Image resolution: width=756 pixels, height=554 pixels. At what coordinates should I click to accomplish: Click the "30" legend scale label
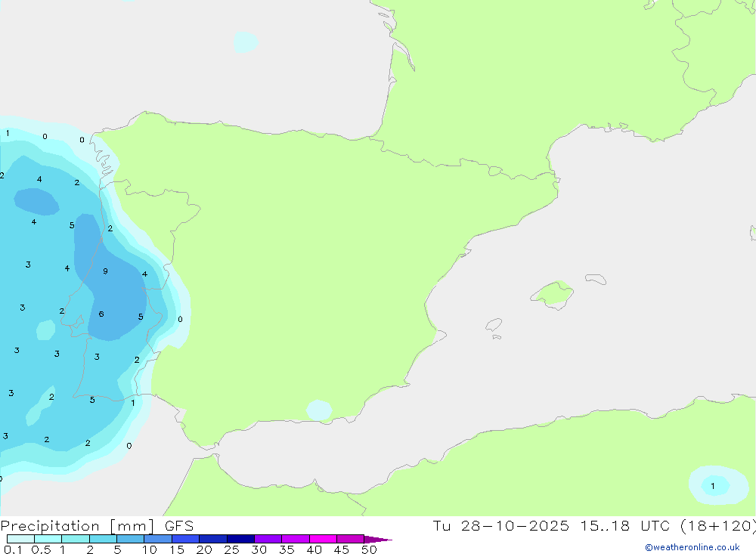point(259,549)
